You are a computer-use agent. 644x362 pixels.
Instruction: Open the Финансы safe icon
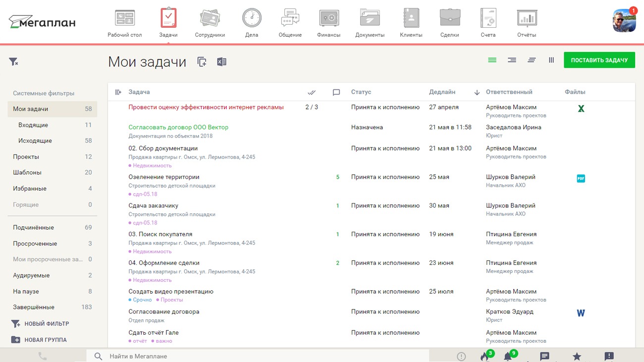pos(328,19)
